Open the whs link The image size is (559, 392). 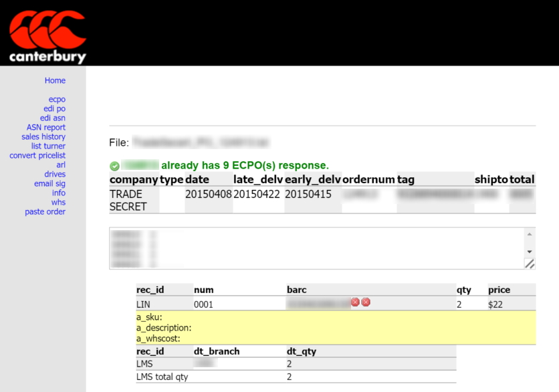[58, 202]
